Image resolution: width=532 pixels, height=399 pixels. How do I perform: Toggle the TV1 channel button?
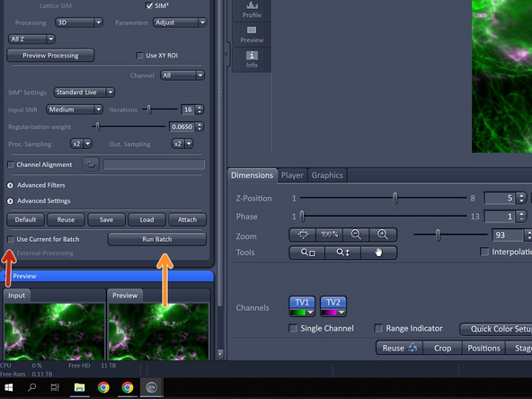pyautogui.click(x=302, y=302)
